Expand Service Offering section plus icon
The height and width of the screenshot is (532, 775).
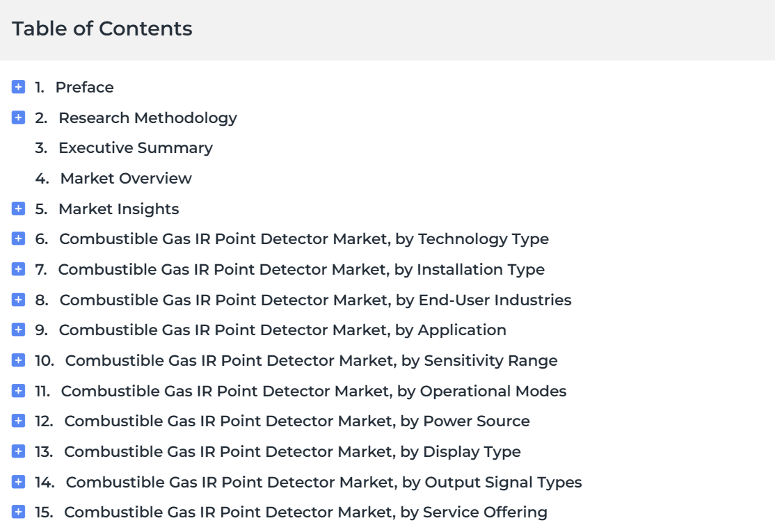18,512
